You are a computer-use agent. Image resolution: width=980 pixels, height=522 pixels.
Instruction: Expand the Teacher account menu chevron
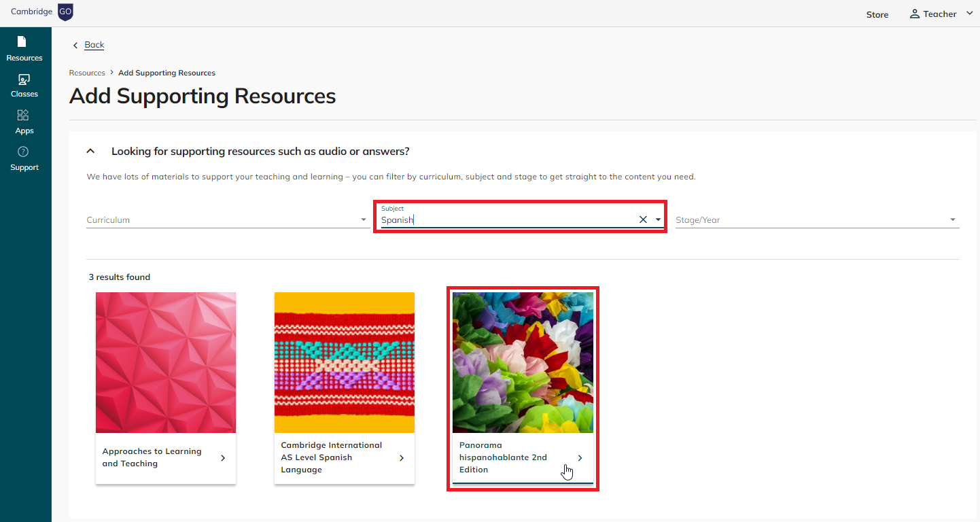pyautogui.click(x=969, y=14)
